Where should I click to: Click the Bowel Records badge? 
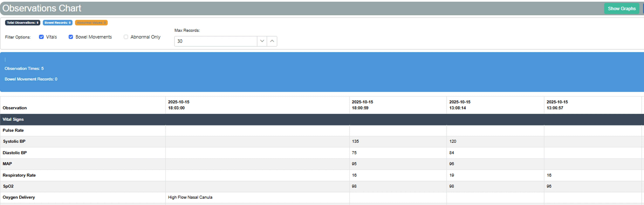[58, 23]
